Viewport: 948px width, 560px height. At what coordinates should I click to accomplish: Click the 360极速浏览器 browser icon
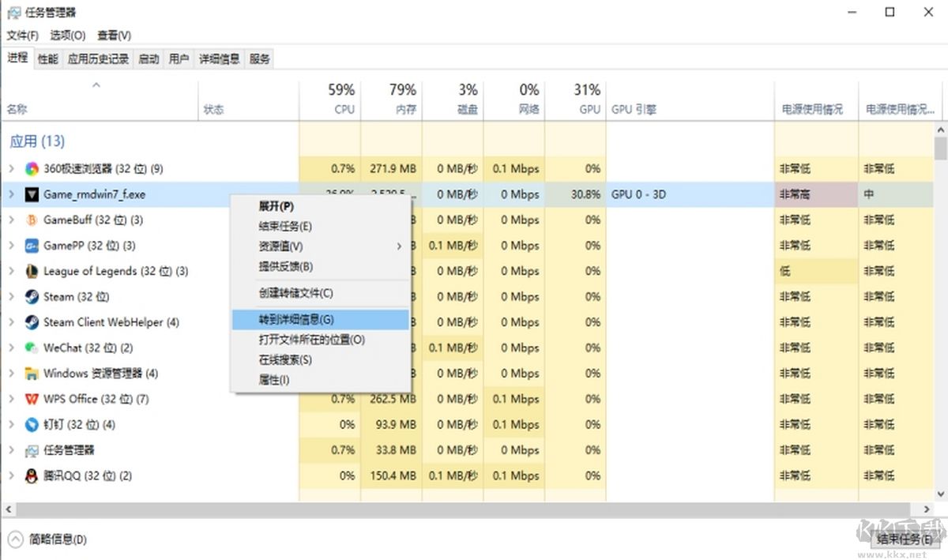(x=31, y=168)
